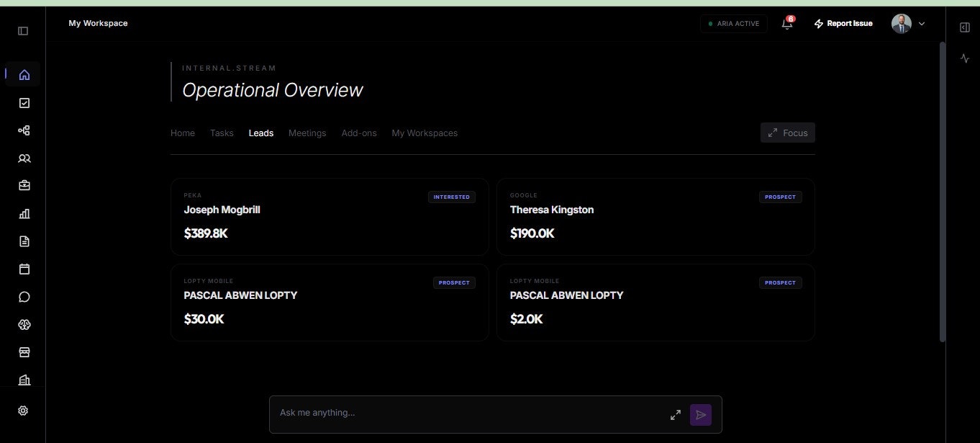Open the notifications bell with badge

[x=786, y=23]
